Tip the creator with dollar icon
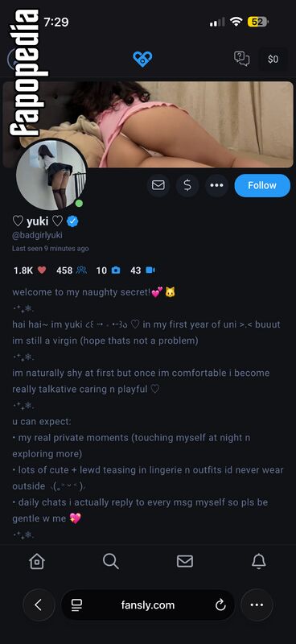This screenshot has height=644, width=296. tap(187, 185)
